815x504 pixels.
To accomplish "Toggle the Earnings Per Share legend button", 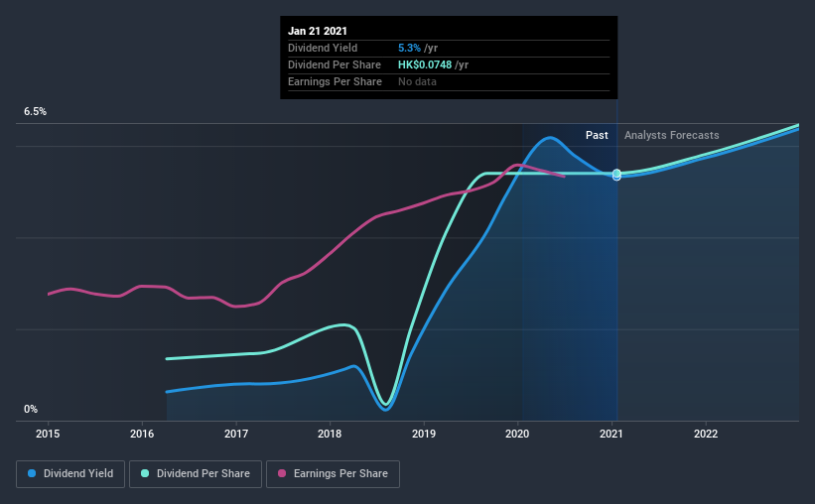I will pyautogui.click(x=333, y=474).
